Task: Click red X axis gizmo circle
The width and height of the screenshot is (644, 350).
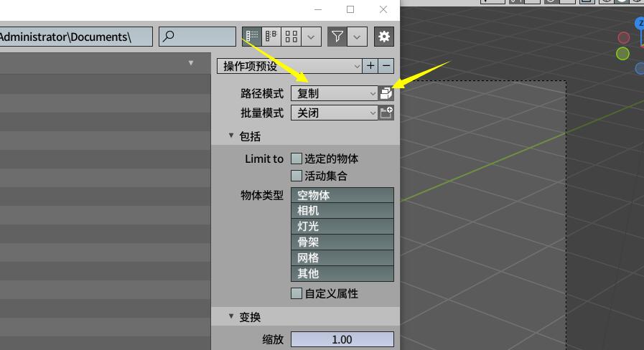Action: click(x=623, y=38)
